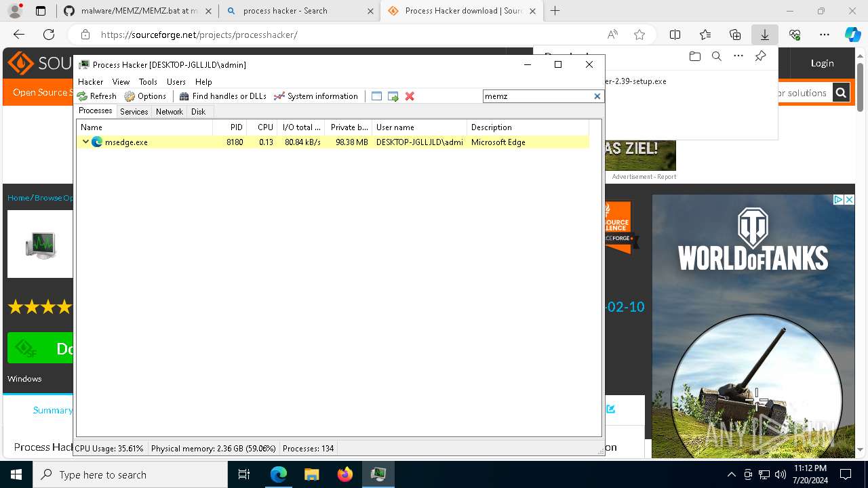868x488 pixels.
Task: Open the Users menu
Action: pos(176,81)
